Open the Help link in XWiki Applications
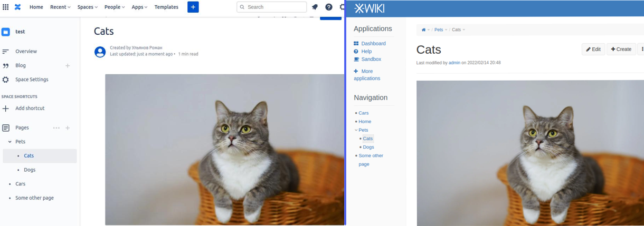The image size is (644, 226). (x=366, y=51)
